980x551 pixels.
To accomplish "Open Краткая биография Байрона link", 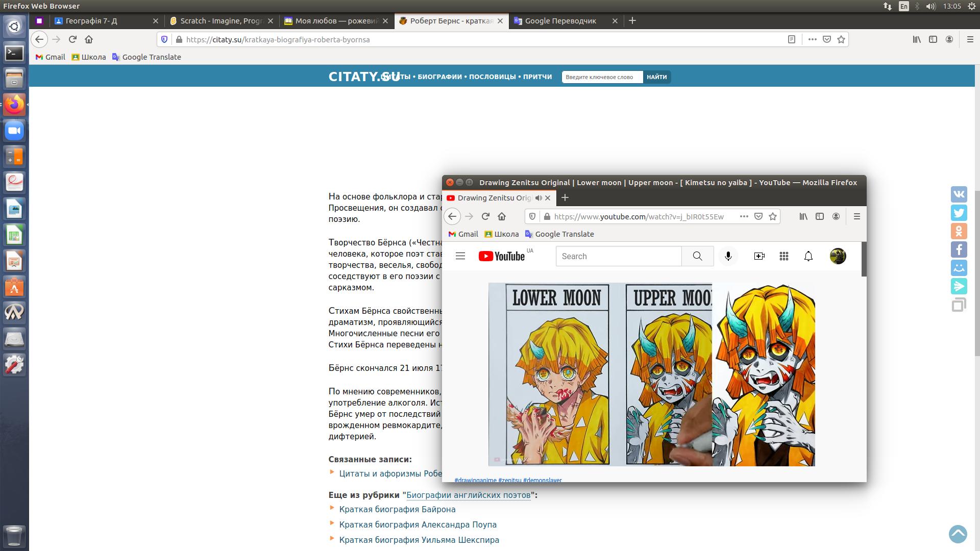I will [x=397, y=509].
